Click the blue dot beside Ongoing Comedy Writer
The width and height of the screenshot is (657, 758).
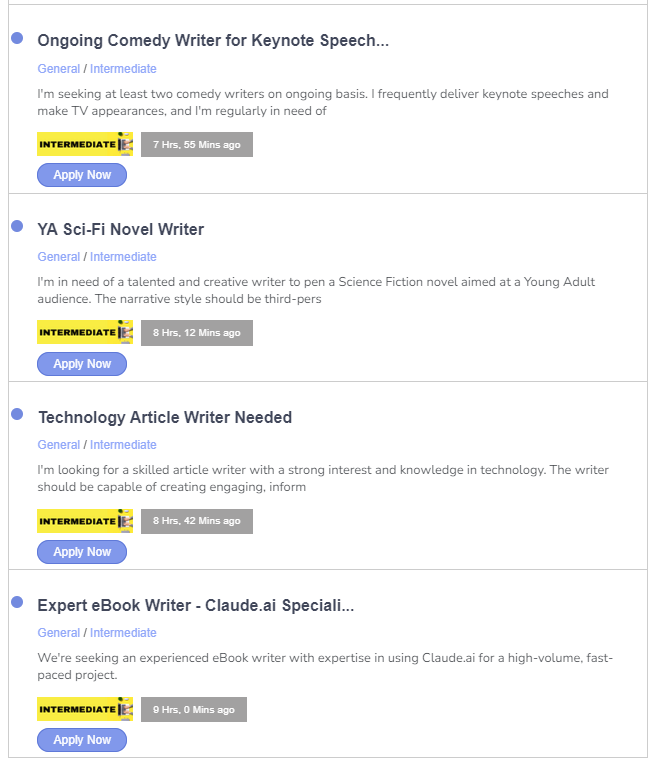pyautogui.click(x=17, y=38)
